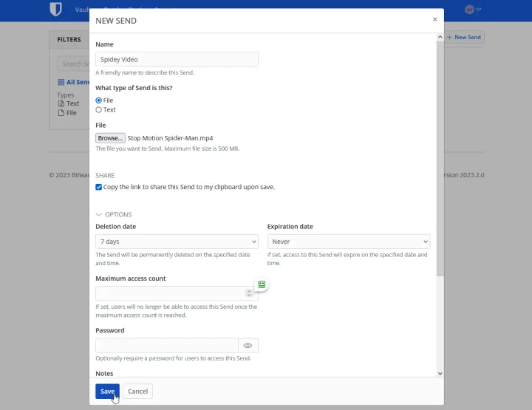Click the Bitwarden shield logo
Image resolution: width=532 pixels, height=410 pixels.
tap(55, 10)
